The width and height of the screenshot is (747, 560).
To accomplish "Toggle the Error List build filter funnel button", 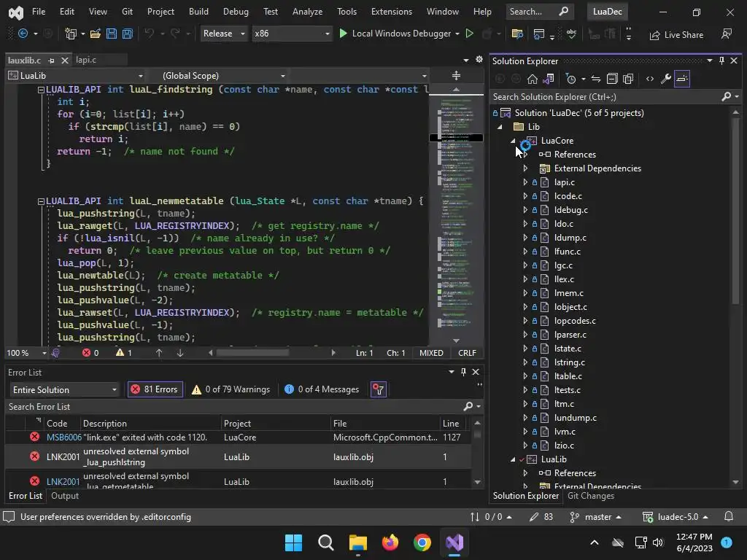I will click(379, 389).
